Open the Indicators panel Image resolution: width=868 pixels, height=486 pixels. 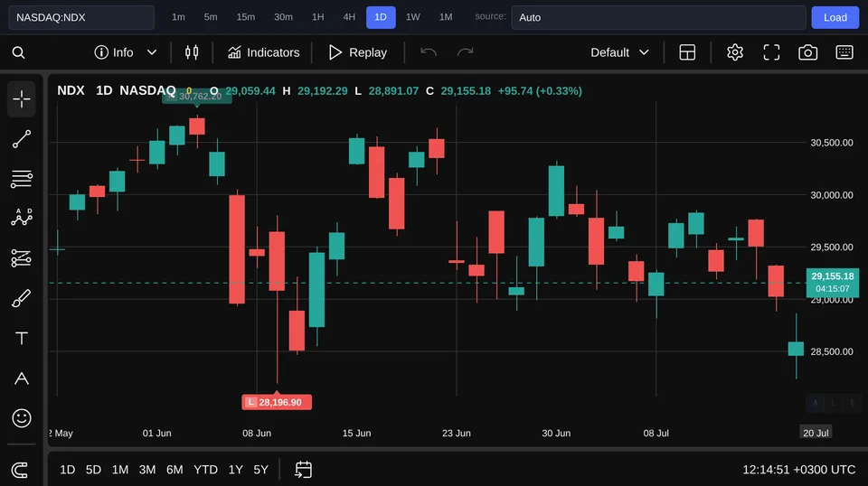pyautogui.click(x=263, y=52)
